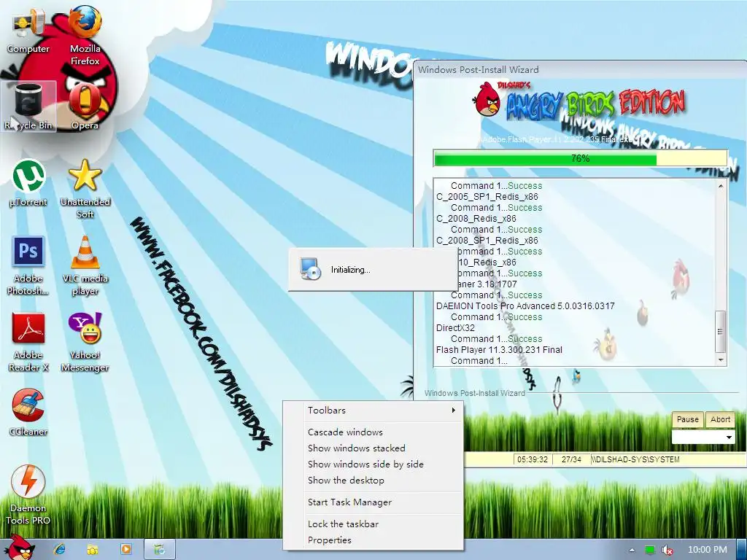Click the \\DILSHAD-SYS\SYSTEM status field

coord(668,459)
